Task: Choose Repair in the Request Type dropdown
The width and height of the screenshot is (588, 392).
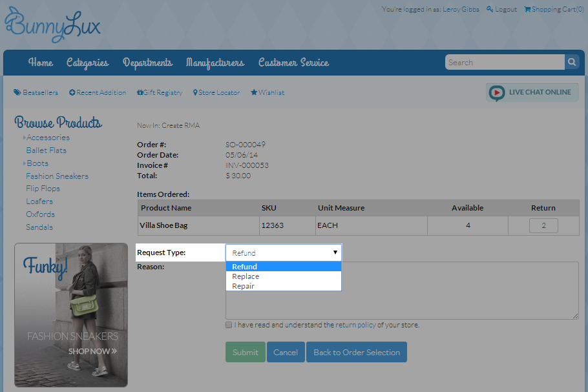Action: [244, 286]
